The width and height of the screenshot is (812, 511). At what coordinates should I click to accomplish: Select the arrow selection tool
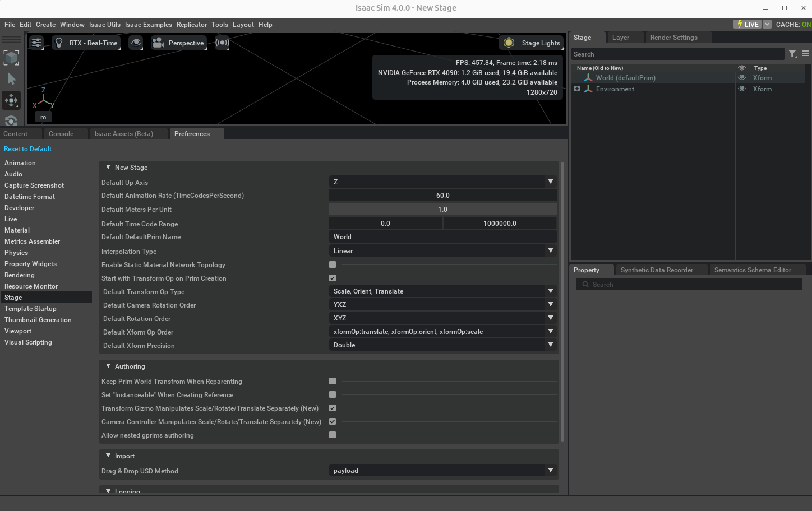[x=11, y=79]
